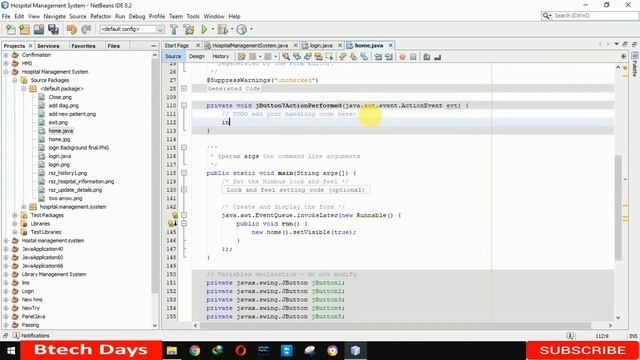This screenshot has height=360, width=640.
Task: Click the Find Previous Occurrence icon
Action: point(297,57)
